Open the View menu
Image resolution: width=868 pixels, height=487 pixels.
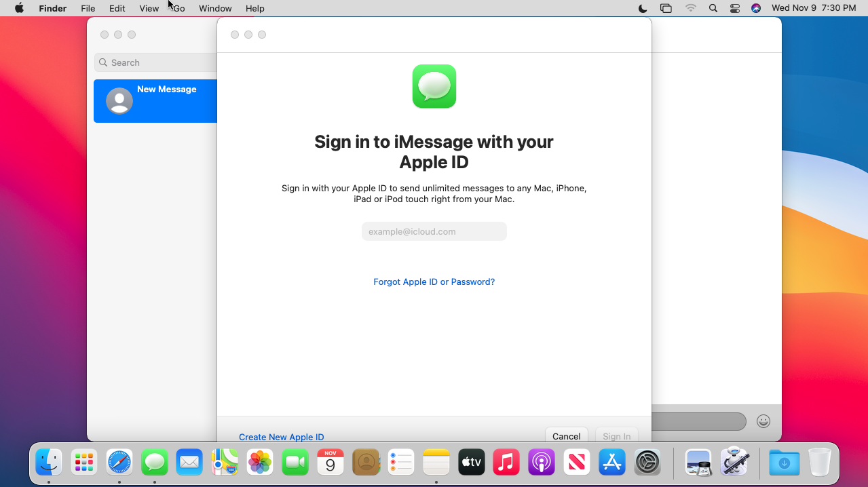click(x=149, y=8)
